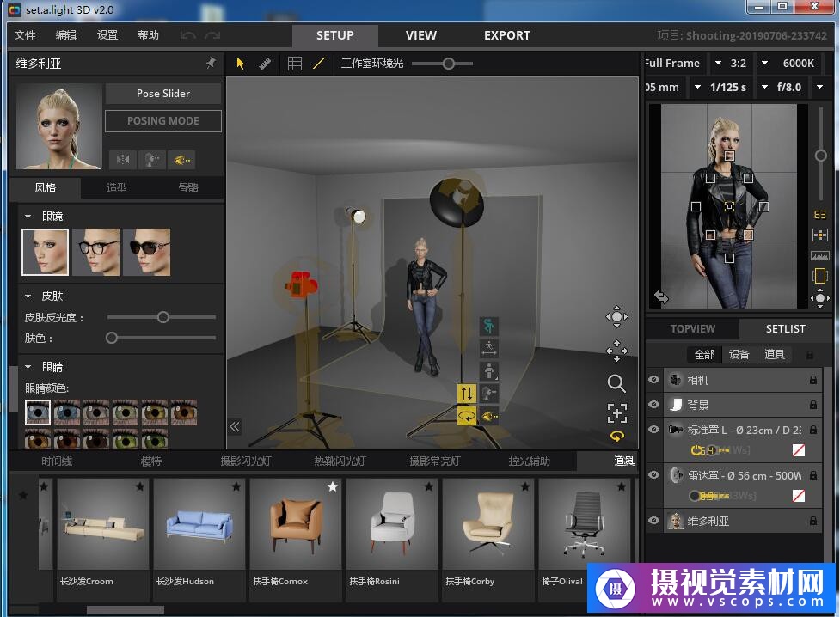Filter set list by 道具

tap(774, 355)
